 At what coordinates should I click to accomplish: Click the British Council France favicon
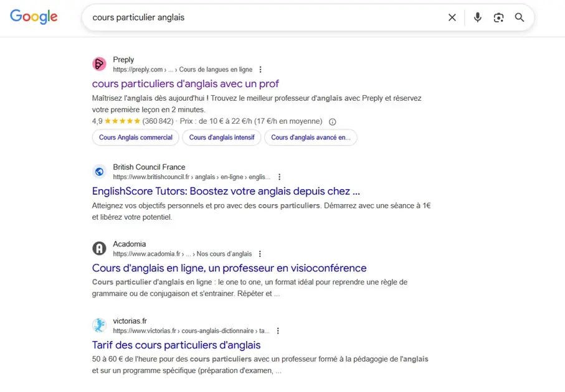(99, 172)
